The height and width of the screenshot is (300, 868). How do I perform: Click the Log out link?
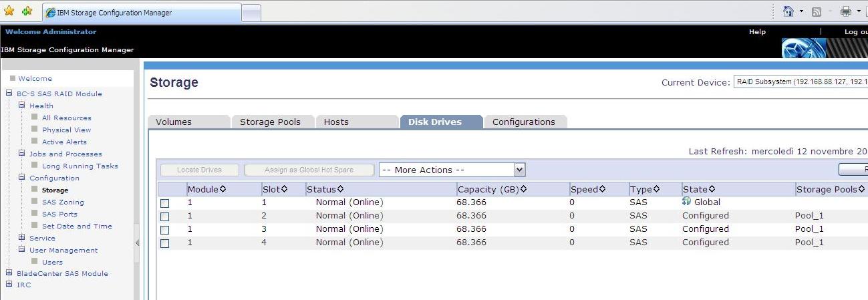click(856, 32)
